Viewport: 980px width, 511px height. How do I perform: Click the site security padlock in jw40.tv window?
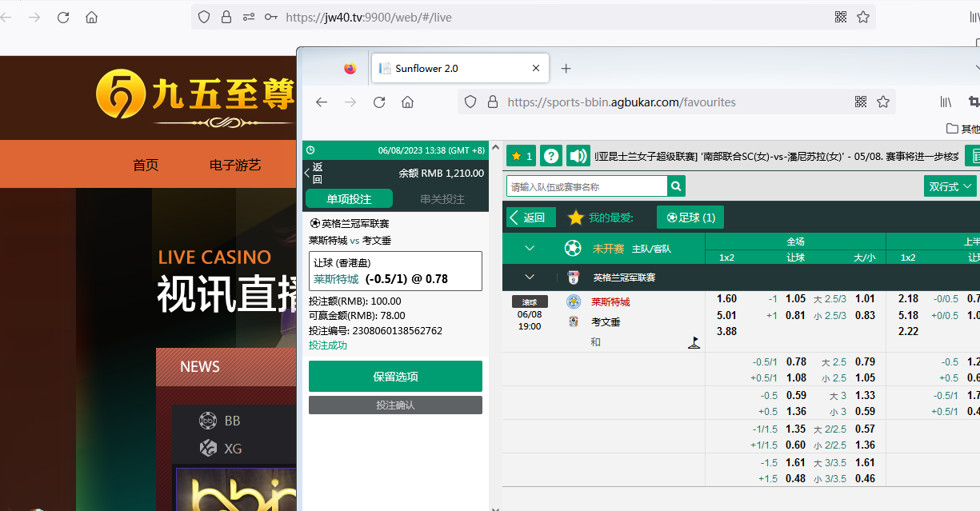226,17
